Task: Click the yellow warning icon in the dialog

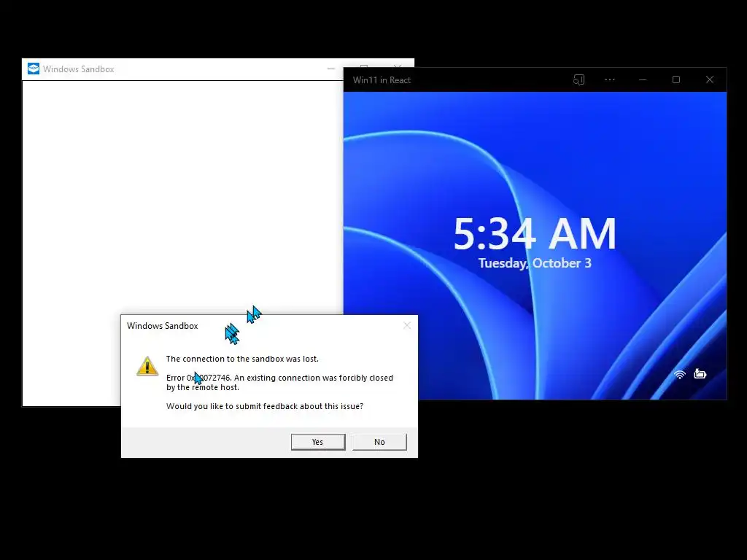Action: point(147,367)
